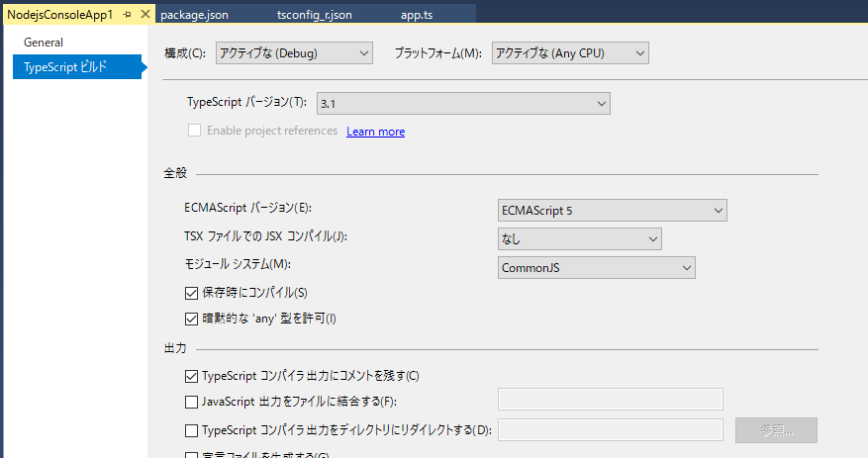Pin the NodejsConsoleApp1 tab

click(128, 16)
